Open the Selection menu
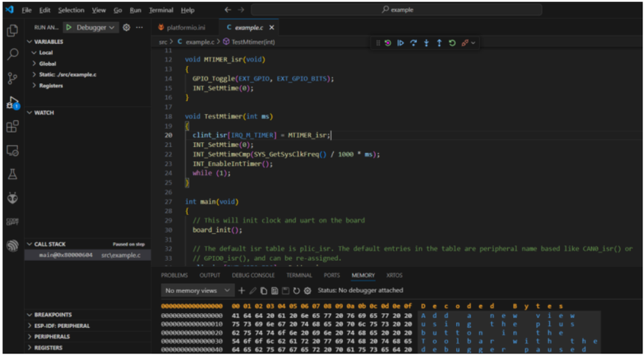The height and width of the screenshot is (355, 644). coord(71,10)
